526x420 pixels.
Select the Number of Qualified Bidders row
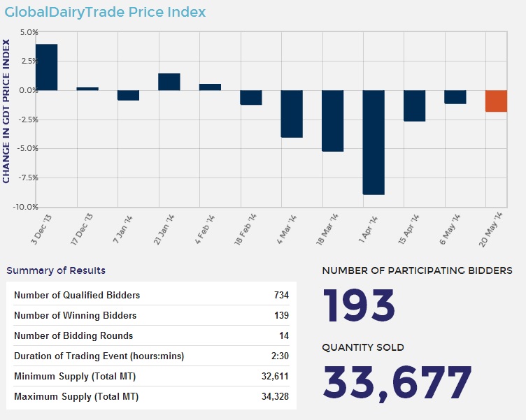pos(151,295)
